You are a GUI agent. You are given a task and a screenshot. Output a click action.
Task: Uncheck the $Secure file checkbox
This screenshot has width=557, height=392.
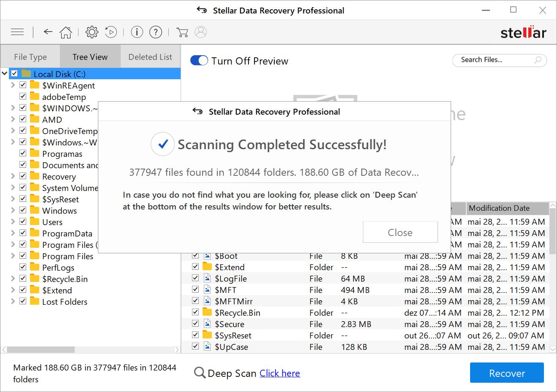pyautogui.click(x=195, y=324)
